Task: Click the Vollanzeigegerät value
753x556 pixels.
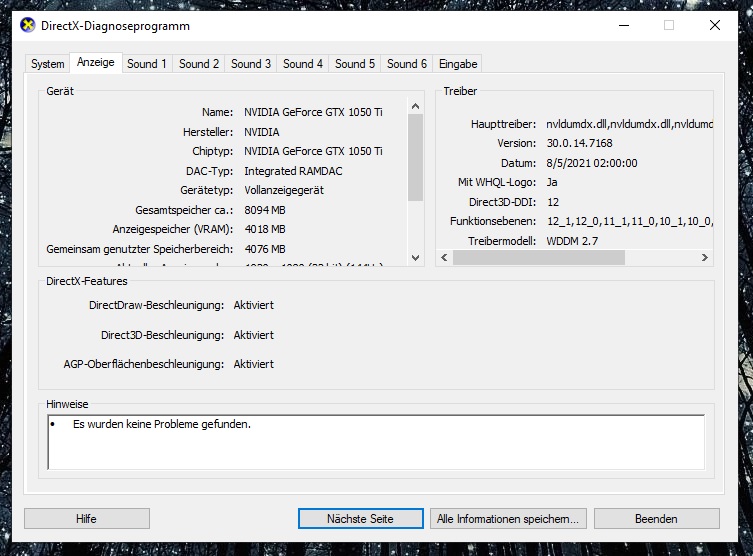Action: point(284,190)
